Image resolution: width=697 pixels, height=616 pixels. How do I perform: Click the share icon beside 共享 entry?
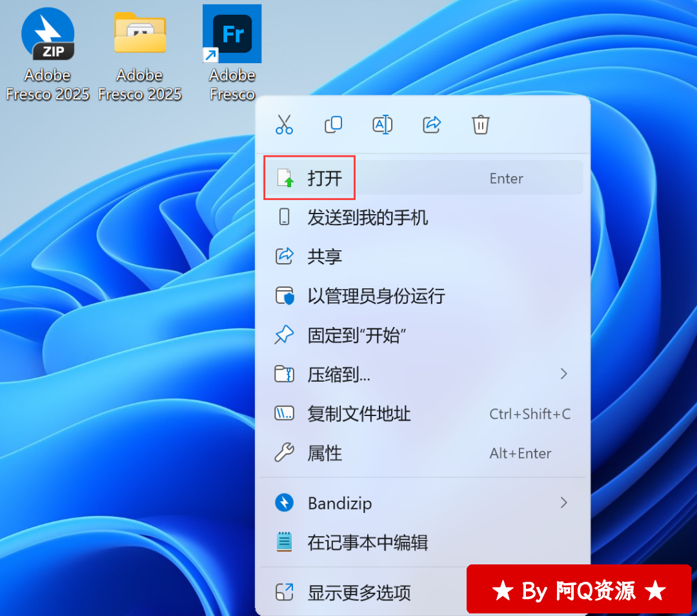click(x=284, y=256)
